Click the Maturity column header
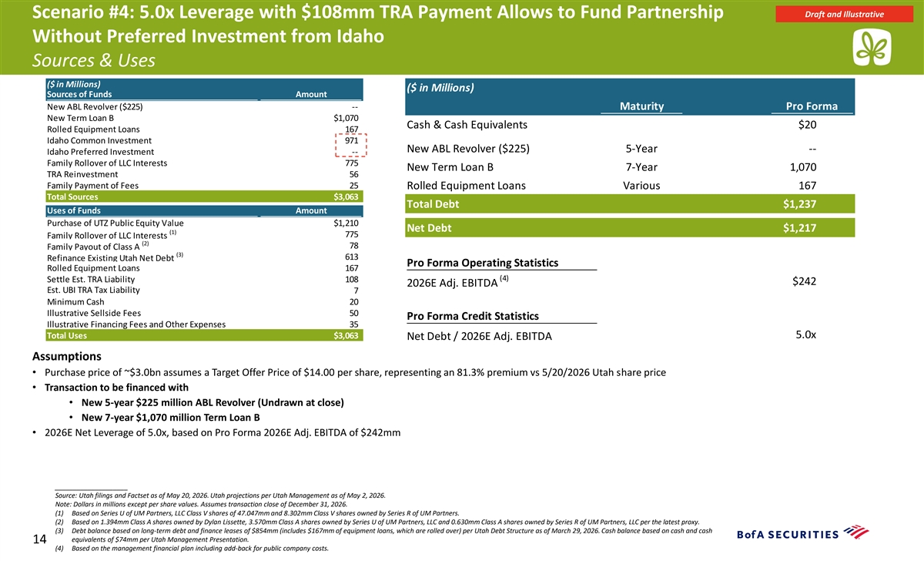Image resolution: width=924 pixels, height=561 pixels. 641,106
